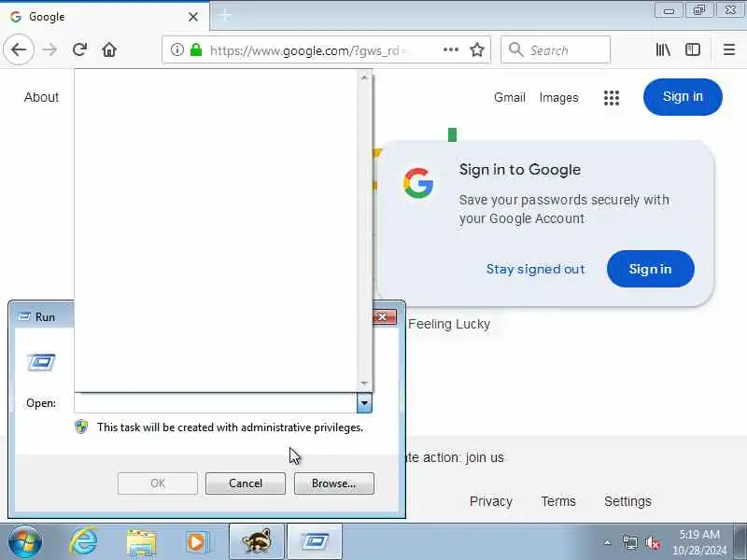The image size is (747, 560).
Task: Open the Google apps grid icon
Action: (x=612, y=98)
